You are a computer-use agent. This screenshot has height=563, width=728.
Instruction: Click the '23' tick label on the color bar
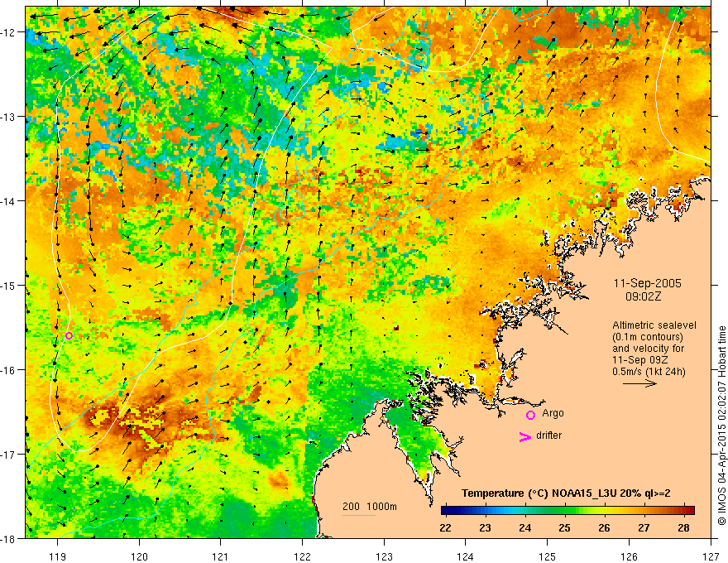pyautogui.click(x=485, y=527)
